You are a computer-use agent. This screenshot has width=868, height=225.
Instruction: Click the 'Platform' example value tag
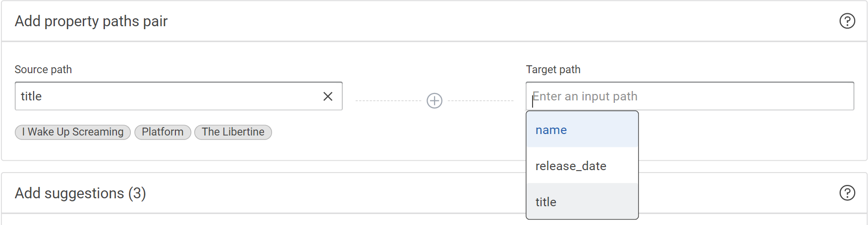(x=163, y=132)
